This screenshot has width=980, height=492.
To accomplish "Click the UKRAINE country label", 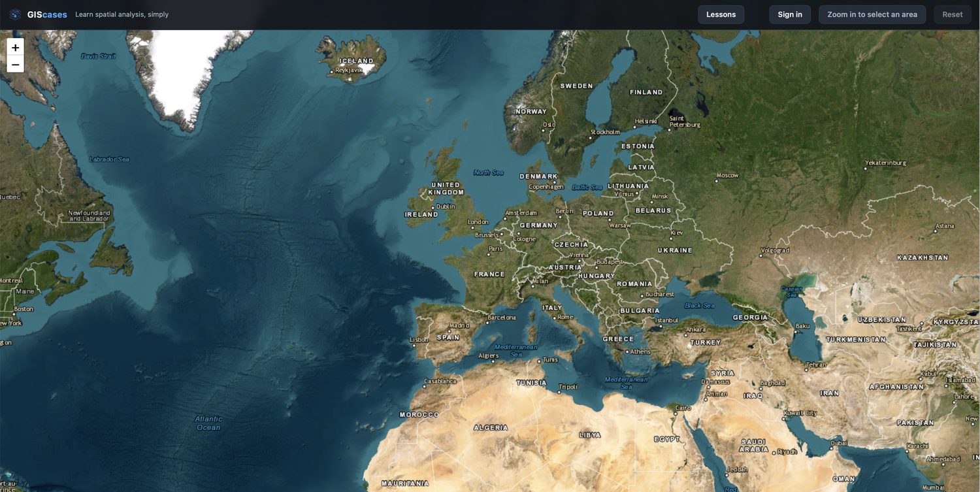I will pyautogui.click(x=675, y=250).
